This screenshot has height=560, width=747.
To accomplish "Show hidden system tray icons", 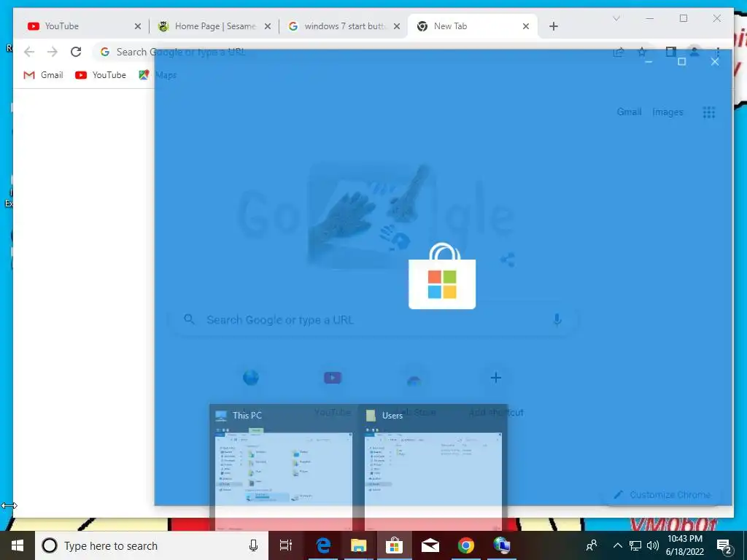I will [x=617, y=545].
